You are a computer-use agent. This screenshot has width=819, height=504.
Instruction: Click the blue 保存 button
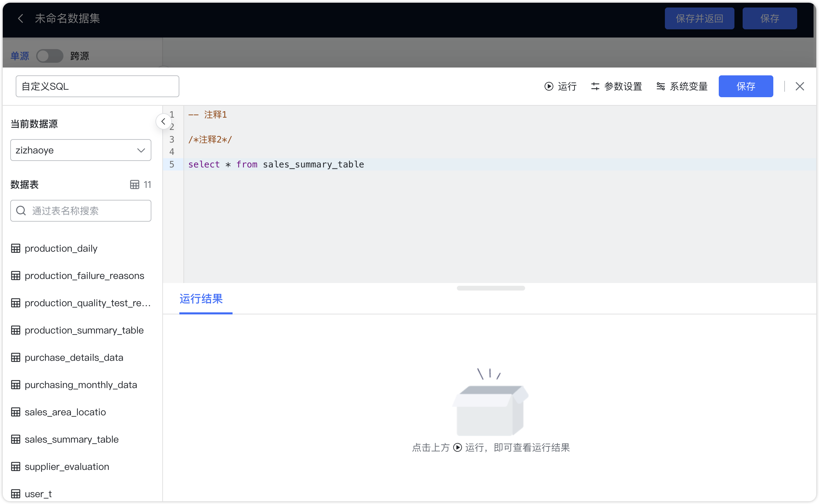746,86
